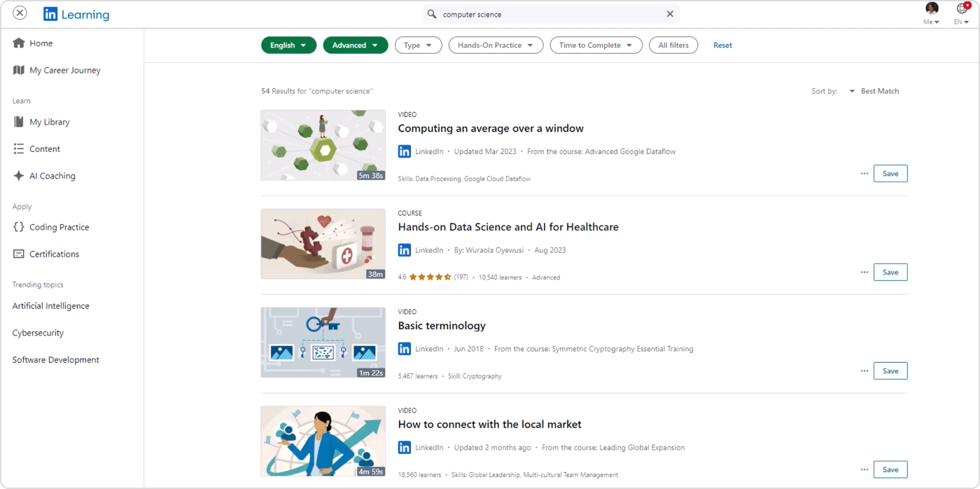Open the Type filter dropdown
Screen dimensions: 980x489
[418, 45]
